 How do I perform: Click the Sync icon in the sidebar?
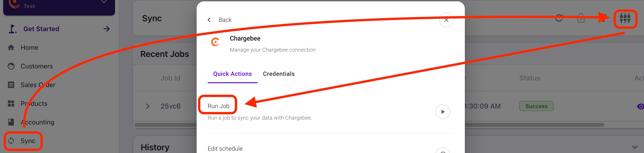coord(11,141)
